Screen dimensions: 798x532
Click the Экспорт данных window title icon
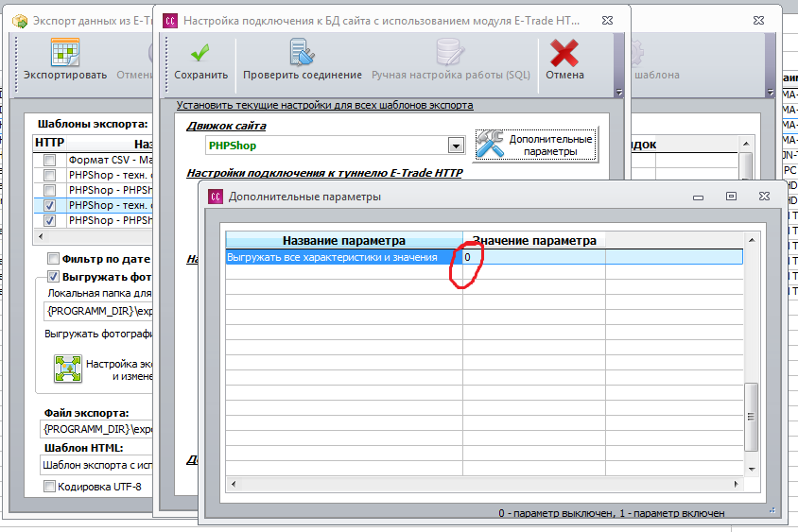coord(20,21)
